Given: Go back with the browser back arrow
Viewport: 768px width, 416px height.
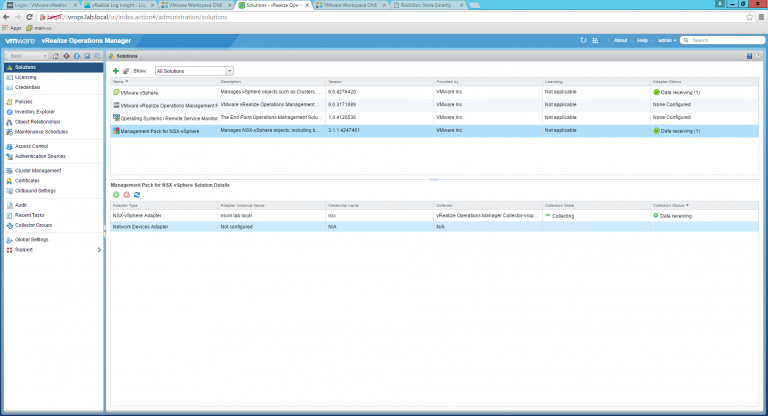Looking at the screenshot, I should [6, 17].
